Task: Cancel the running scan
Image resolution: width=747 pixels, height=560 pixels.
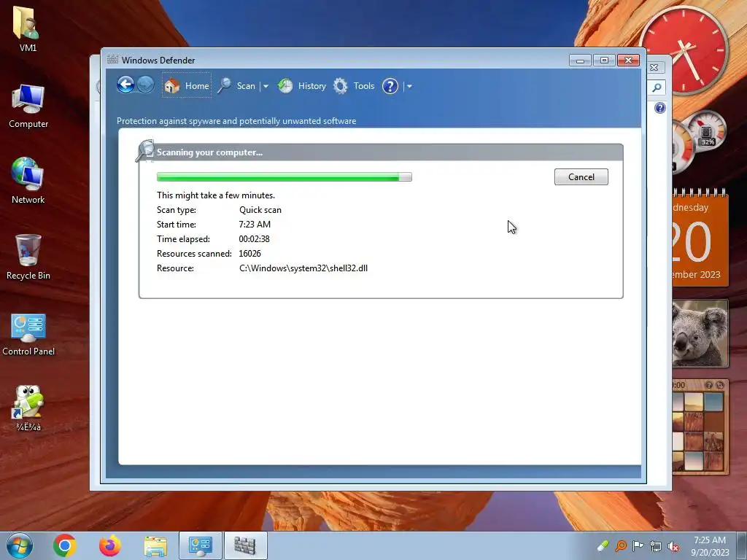Action: pos(581,176)
